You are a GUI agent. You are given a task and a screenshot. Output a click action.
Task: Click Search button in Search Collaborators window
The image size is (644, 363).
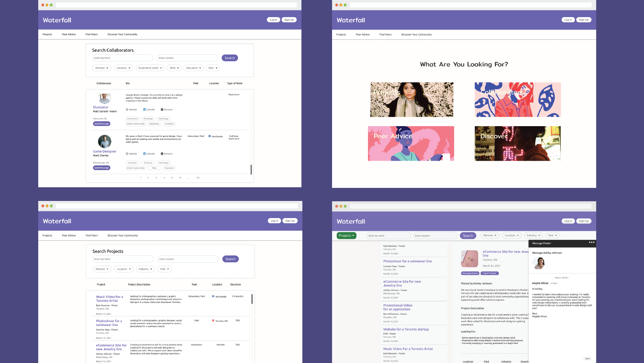(x=230, y=58)
